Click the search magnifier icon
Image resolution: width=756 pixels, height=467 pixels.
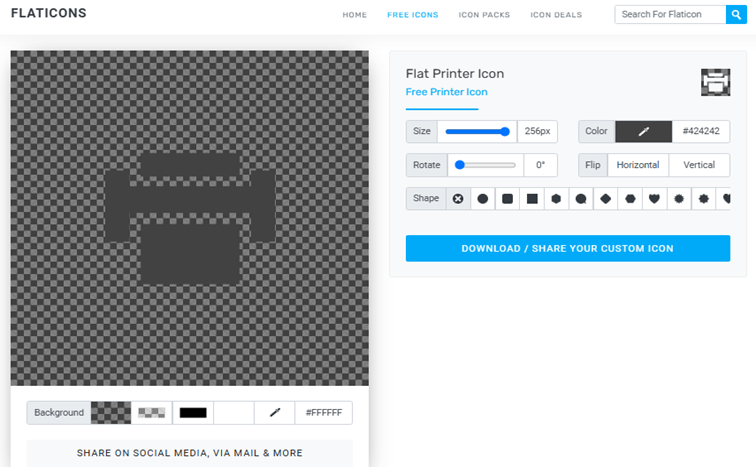[738, 14]
